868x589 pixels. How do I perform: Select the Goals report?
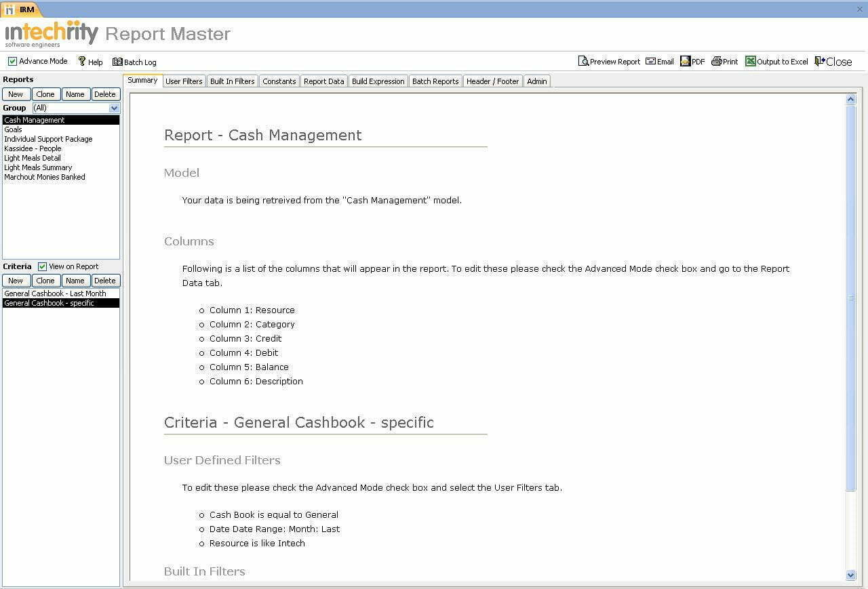[x=61, y=129]
